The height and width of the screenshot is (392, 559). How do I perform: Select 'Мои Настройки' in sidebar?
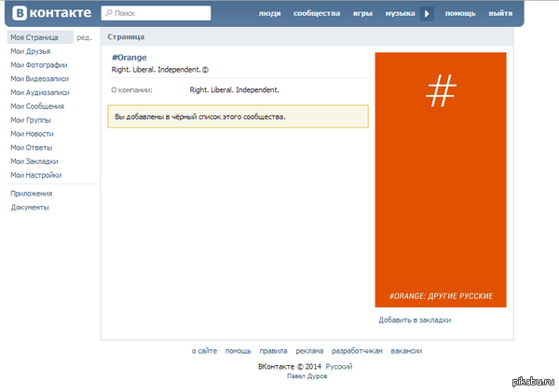[36, 175]
